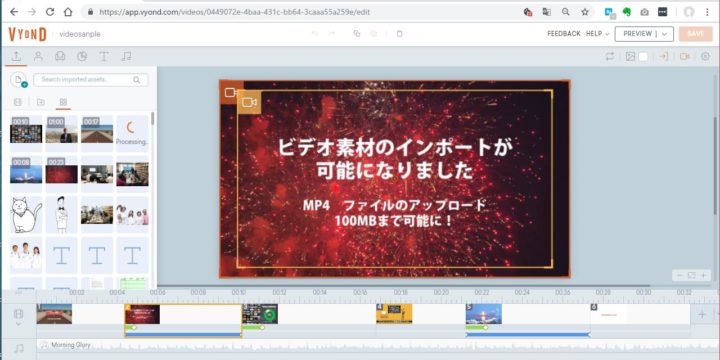Open the Chart library tab
The width and height of the screenshot is (720, 360).
[82, 56]
